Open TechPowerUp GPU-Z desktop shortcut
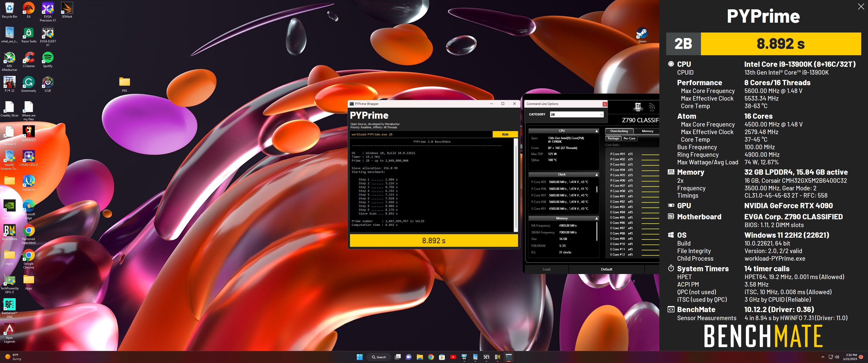The image size is (868, 363). pyautogui.click(x=9, y=284)
